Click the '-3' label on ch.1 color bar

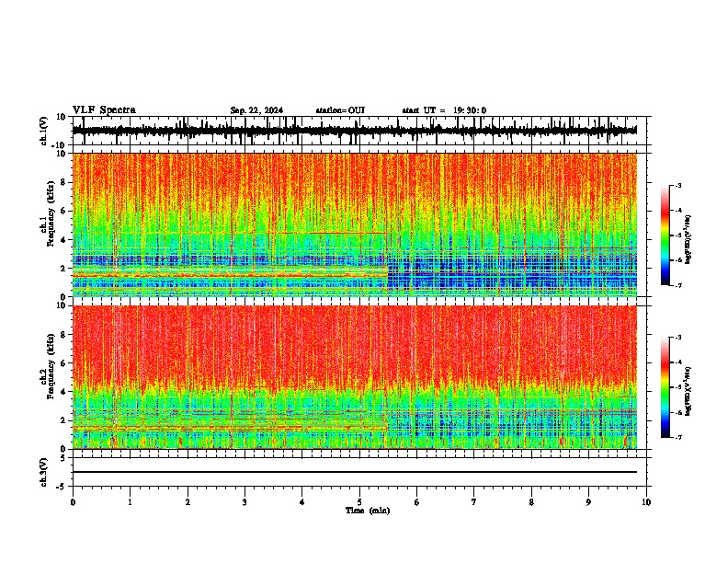678,185
